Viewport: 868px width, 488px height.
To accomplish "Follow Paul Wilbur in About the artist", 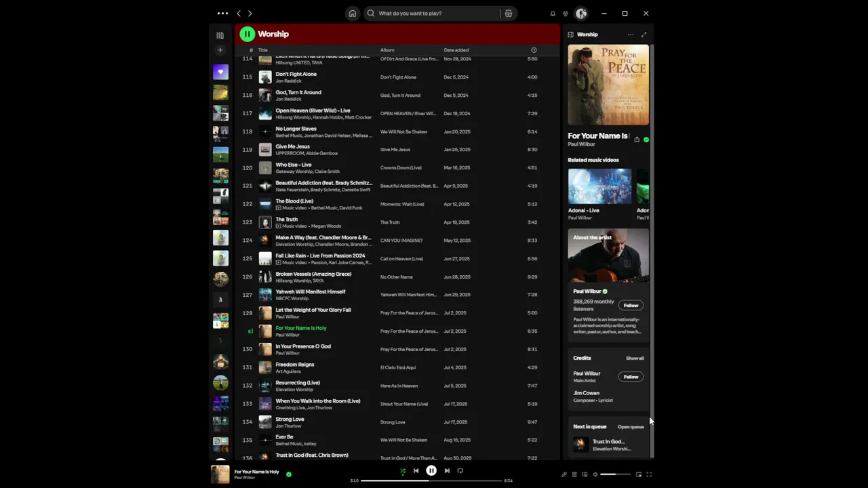I will tap(631, 305).
